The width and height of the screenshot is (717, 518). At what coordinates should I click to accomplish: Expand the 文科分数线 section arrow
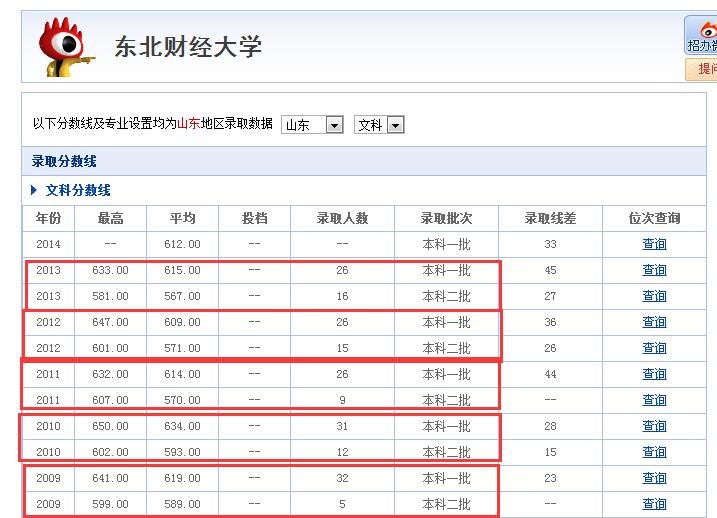click(33, 190)
